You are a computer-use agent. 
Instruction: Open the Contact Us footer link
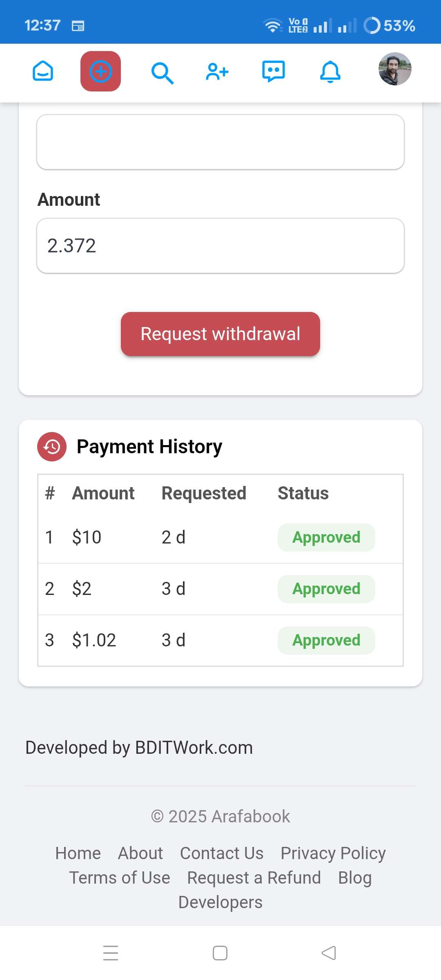(x=222, y=853)
